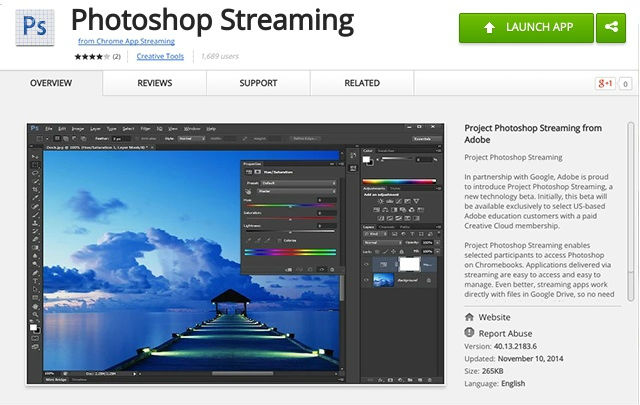Toggle Lock all in Layers panel
The image size is (640, 405).
402,251
